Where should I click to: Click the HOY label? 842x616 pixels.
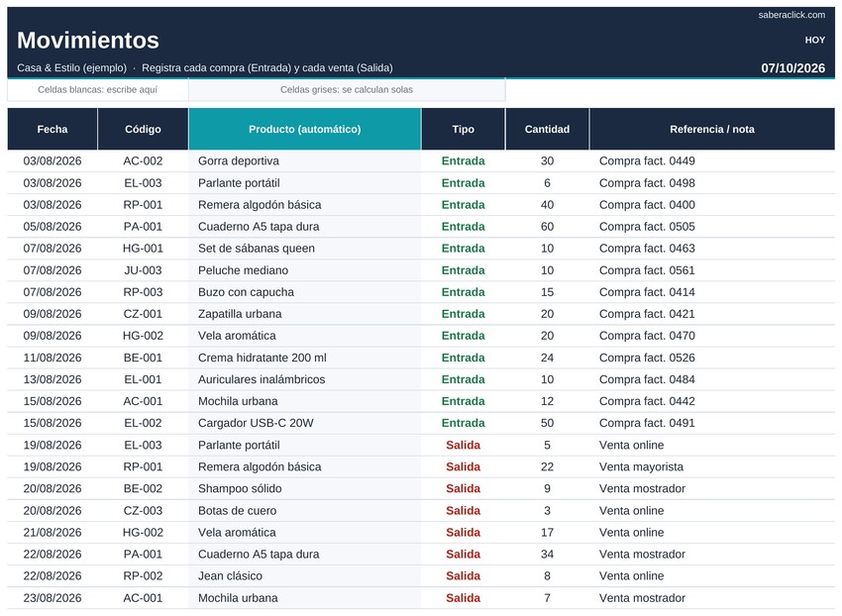(814, 41)
